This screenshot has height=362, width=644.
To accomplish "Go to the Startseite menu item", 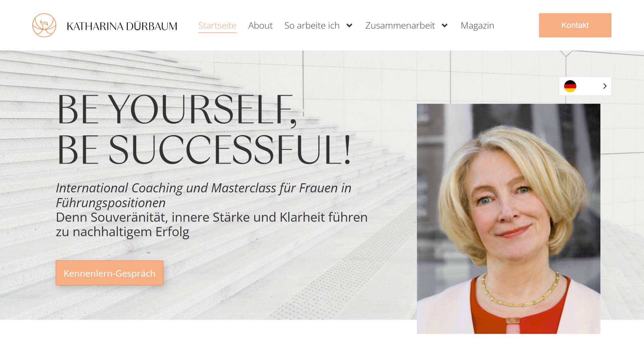I will [217, 25].
